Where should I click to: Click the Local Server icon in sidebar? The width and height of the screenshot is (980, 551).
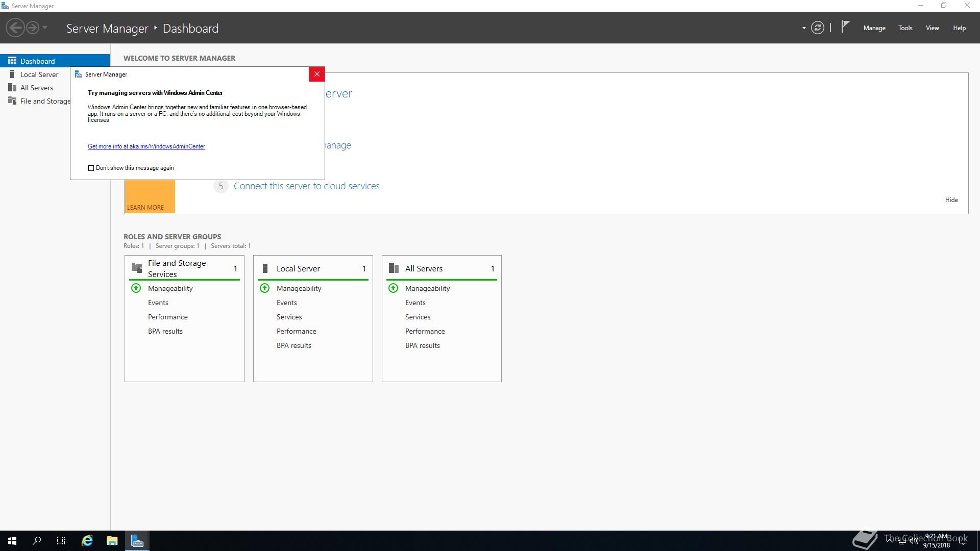[x=12, y=74]
